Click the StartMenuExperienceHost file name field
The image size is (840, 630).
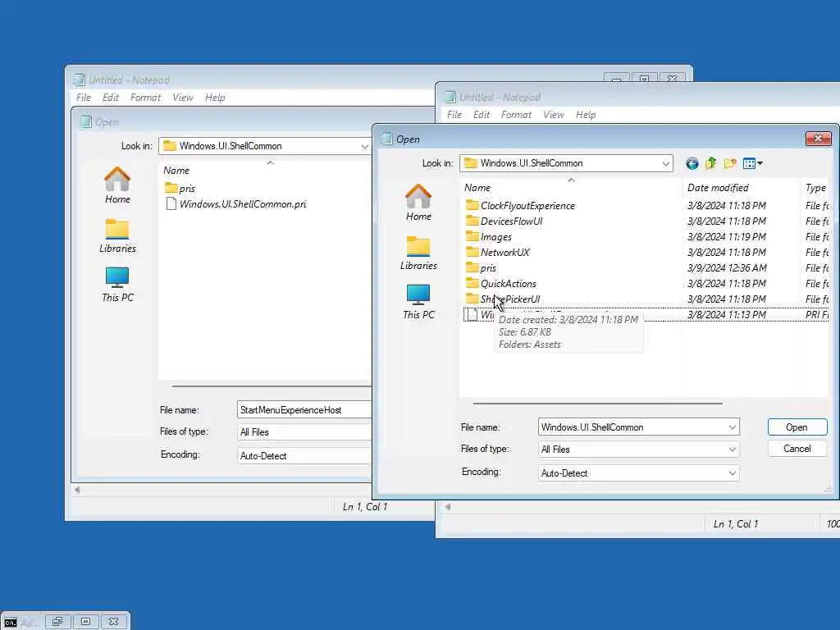[304, 410]
